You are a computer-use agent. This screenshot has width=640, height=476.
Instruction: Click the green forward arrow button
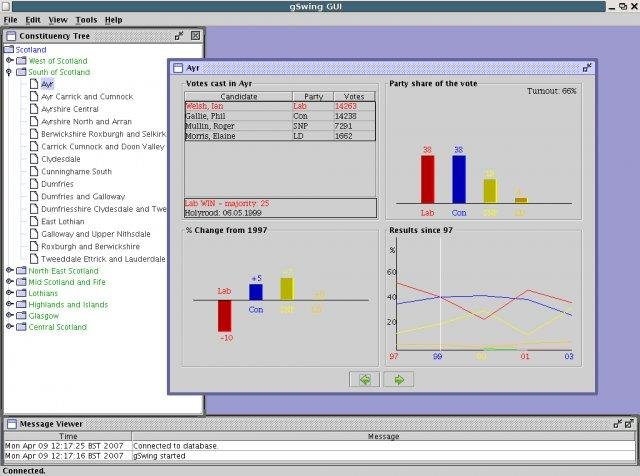(x=399, y=380)
